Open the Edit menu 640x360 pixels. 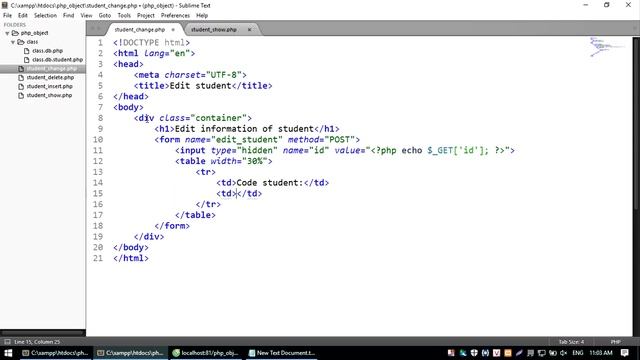tap(23, 16)
